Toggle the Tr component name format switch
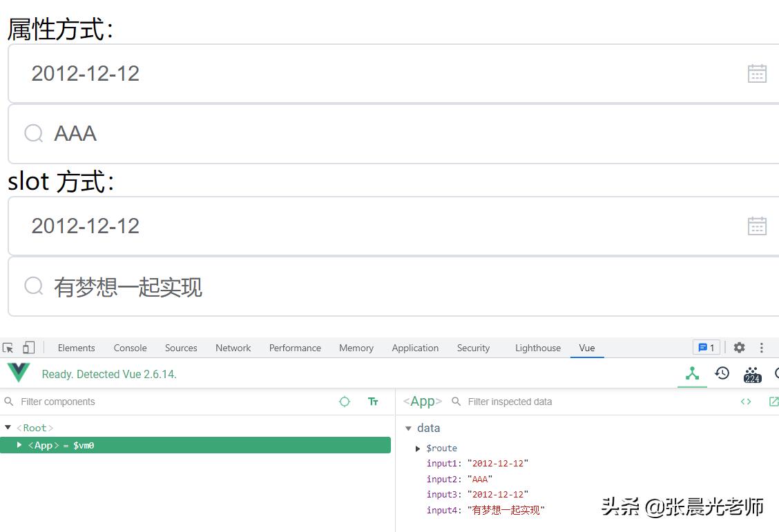Screen dimensions: 779x532 coord(373,401)
